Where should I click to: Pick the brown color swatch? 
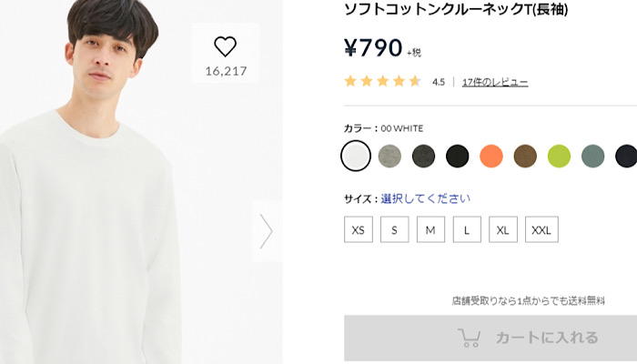pos(525,157)
